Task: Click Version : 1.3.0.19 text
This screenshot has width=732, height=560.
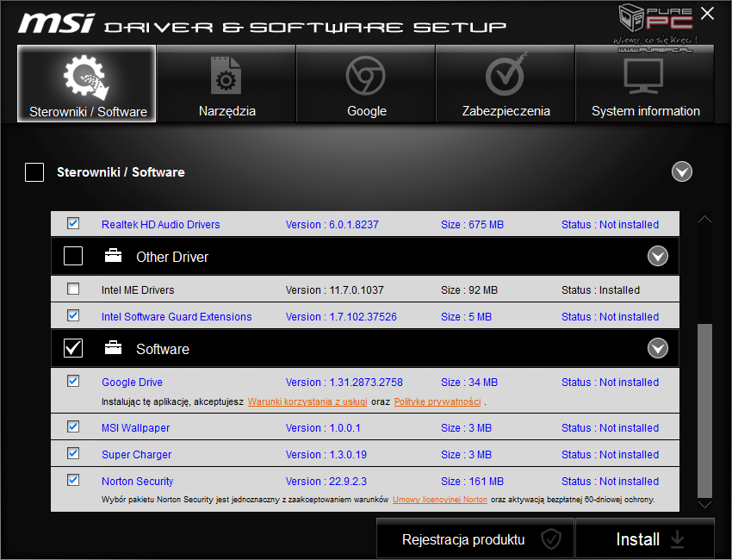Action: tap(326, 454)
